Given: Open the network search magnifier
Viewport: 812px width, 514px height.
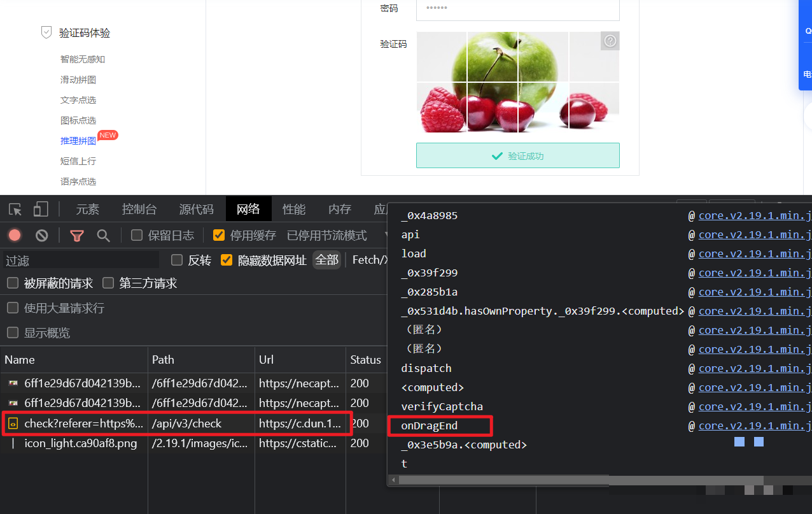Looking at the screenshot, I should pos(103,236).
